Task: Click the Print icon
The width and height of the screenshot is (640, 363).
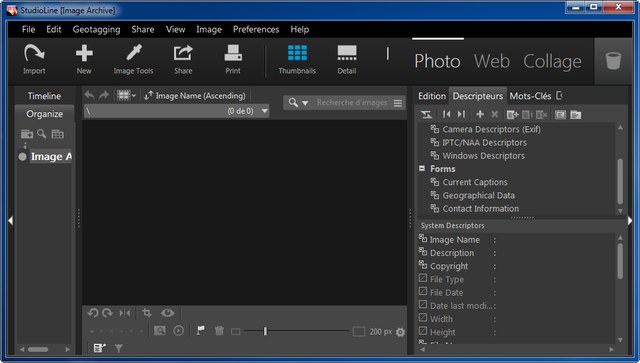Action: pyautogui.click(x=233, y=59)
